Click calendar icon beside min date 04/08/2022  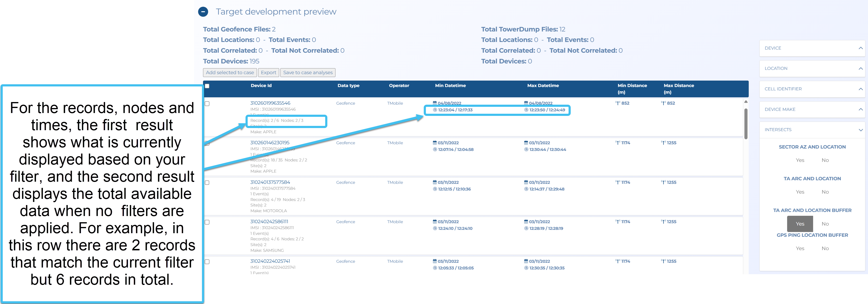tap(435, 103)
